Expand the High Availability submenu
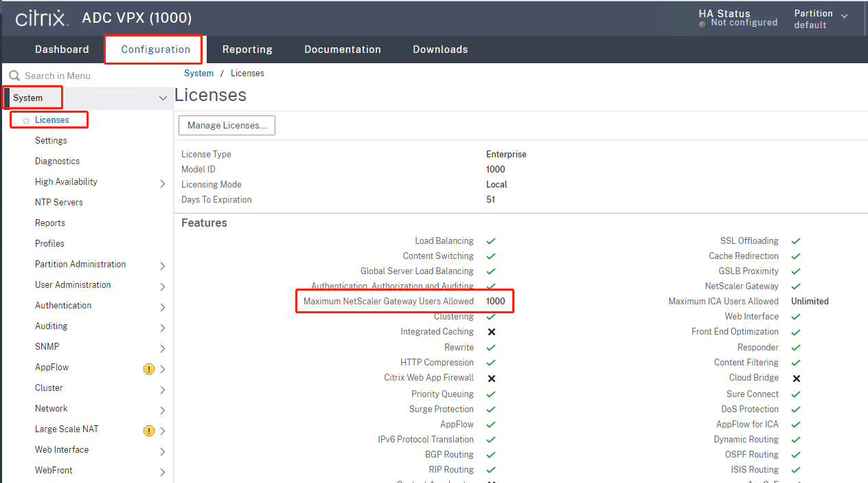 point(163,181)
